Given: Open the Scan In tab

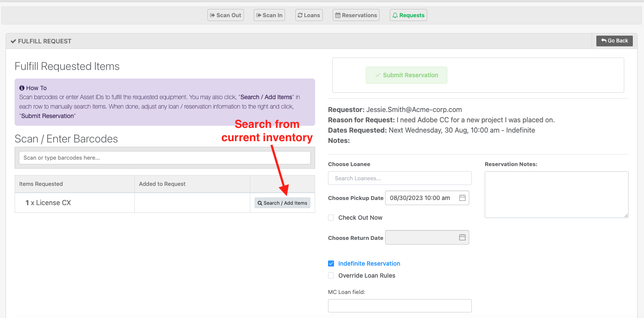Looking at the screenshot, I should click(269, 15).
